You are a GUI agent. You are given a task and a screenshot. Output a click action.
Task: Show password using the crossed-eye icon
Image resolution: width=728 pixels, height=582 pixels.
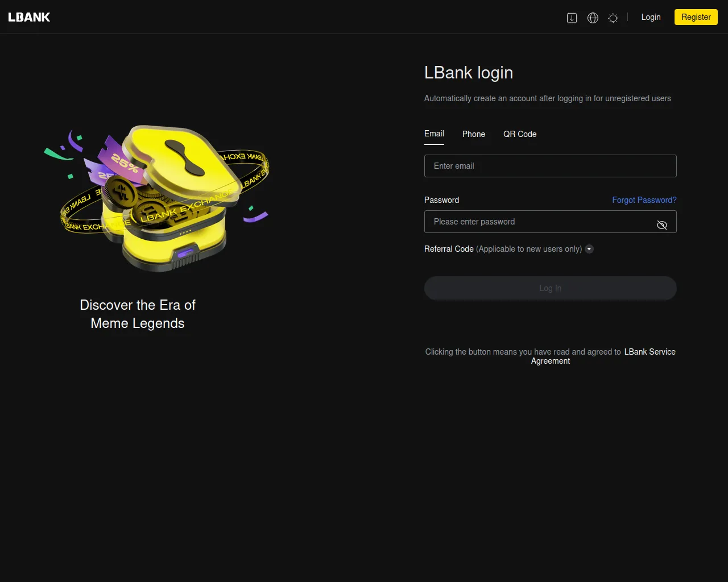661,225
